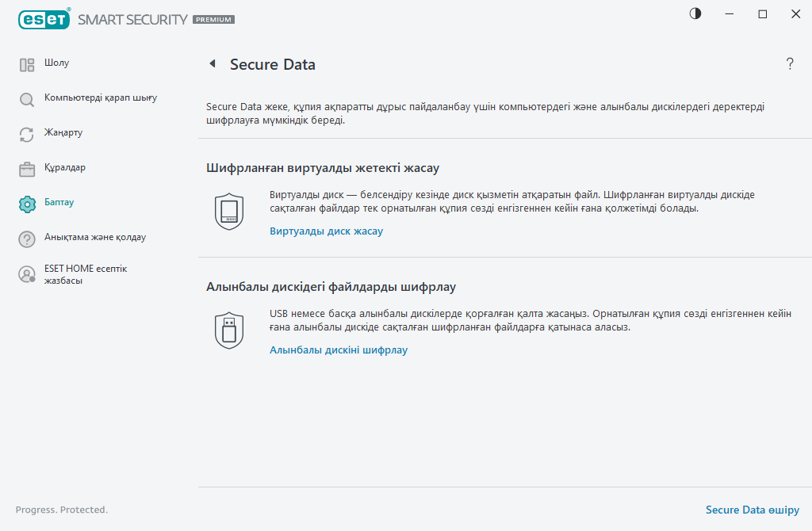
Task: Click the computer scan magnifier icon
Action: click(27, 98)
